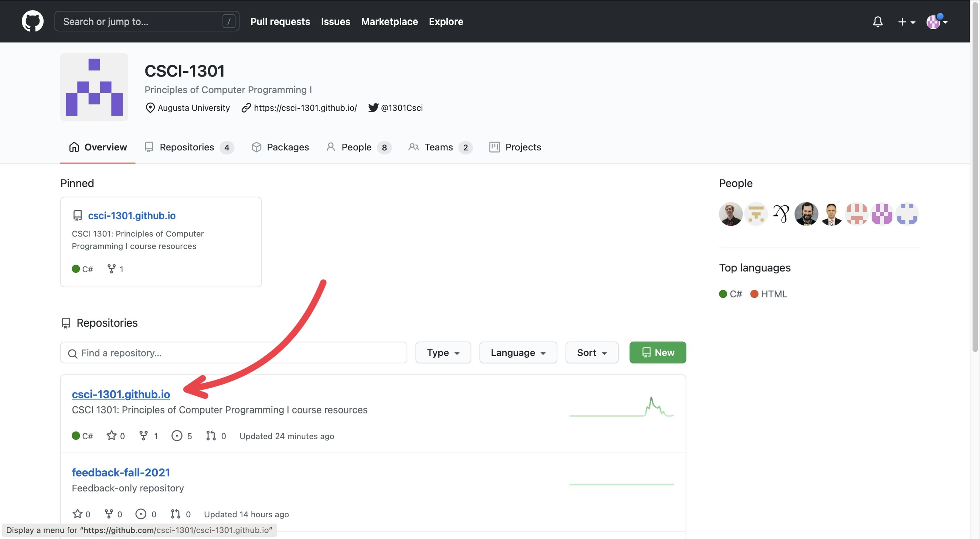
Task: Expand the Type filter dropdown
Action: (442, 352)
